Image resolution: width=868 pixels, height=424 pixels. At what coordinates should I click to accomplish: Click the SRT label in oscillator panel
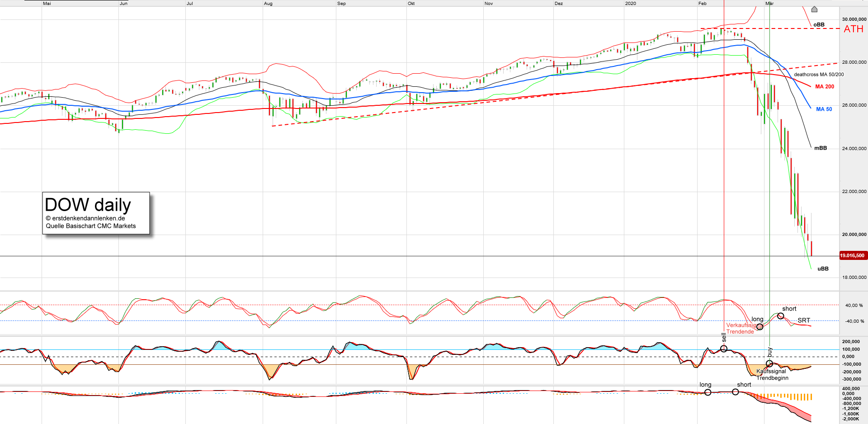click(x=804, y=320)
